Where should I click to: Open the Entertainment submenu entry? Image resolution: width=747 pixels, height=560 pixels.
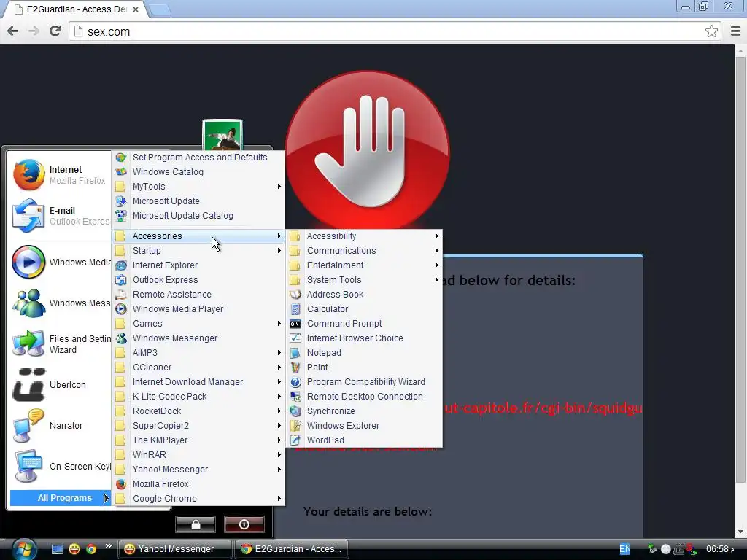[364, 265]
